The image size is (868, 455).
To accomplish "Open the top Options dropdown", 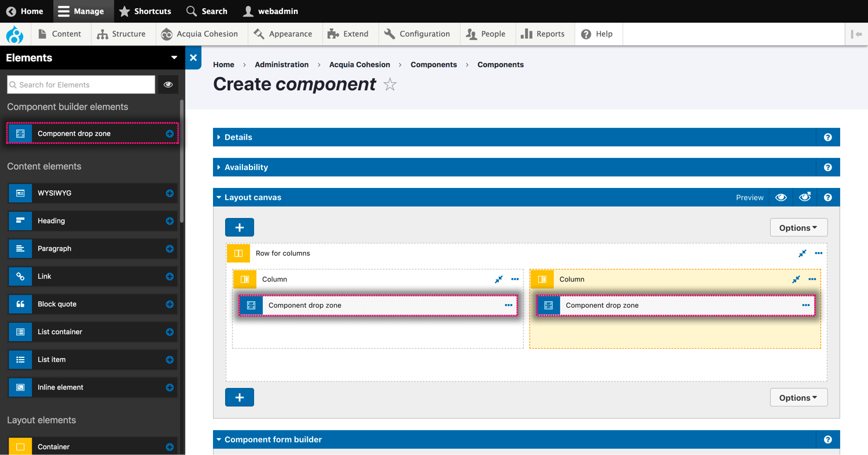I will [799, 227].
